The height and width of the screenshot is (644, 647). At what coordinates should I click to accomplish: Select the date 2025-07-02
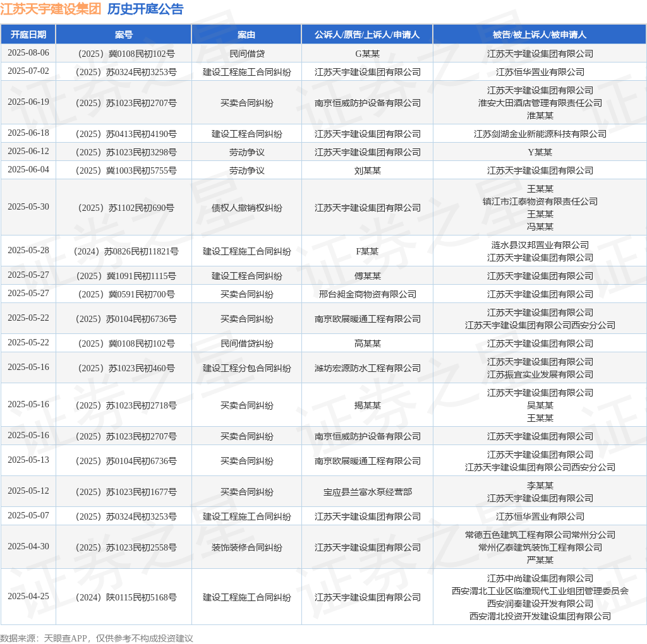(x=28, y=71)
